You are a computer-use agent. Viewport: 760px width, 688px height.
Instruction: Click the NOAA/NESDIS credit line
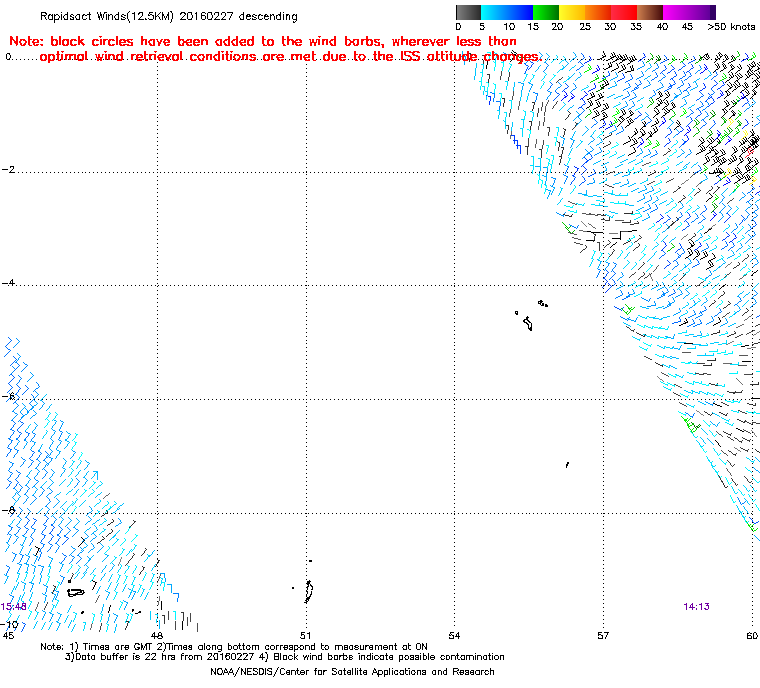coord(352,672)
